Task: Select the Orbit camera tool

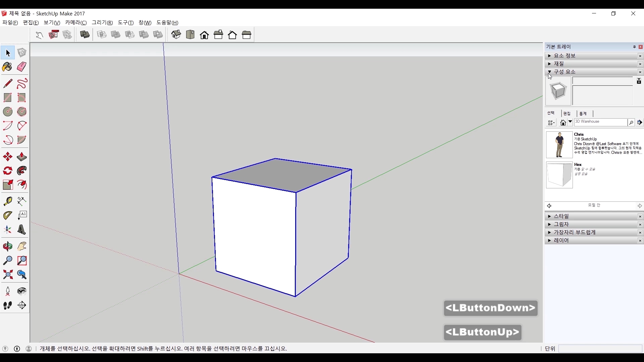Action: [x=7, y=246]
